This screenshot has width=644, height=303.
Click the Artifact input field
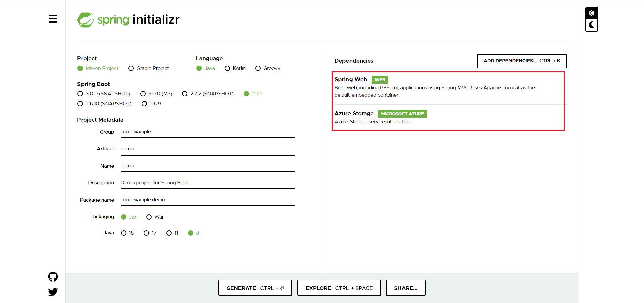point(207,148)
